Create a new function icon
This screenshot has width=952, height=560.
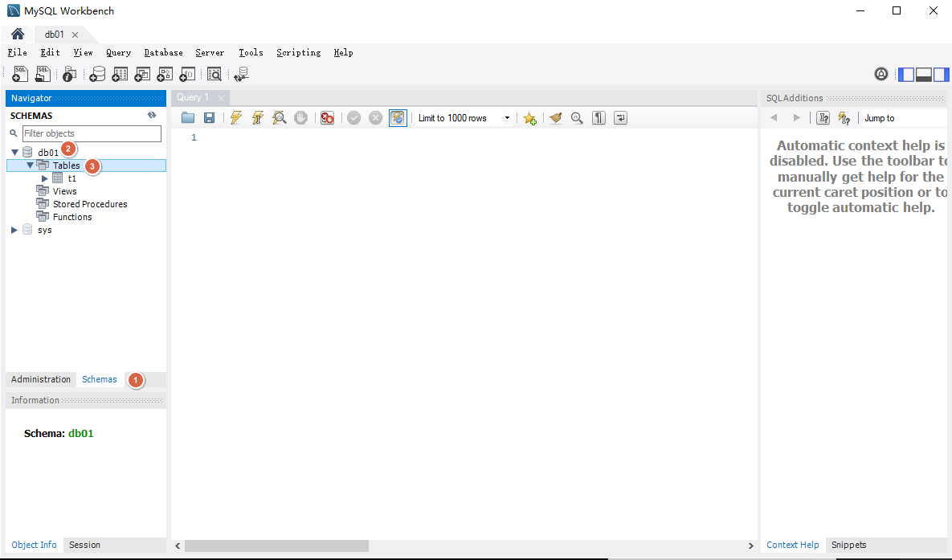[x=188, y=74]
